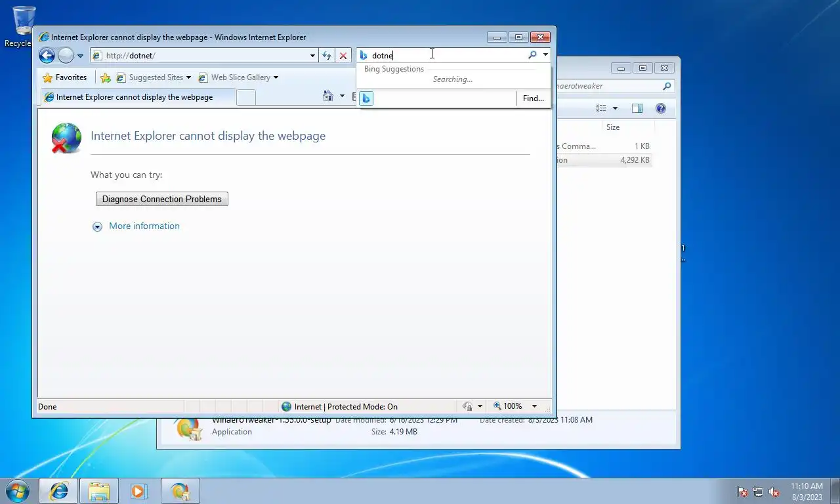Click the 100% zoom level button
The image size is (840, 504).
[508, 407]
